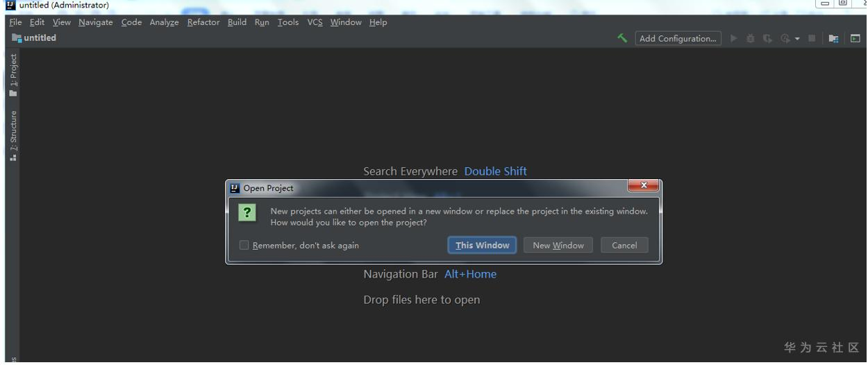Click the Open Project dialog title
868x365 pixels.
[x=268, y=188]
